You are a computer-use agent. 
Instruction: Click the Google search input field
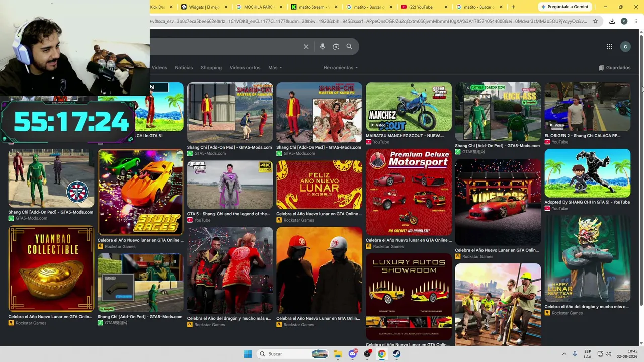(x=226, y=47)
